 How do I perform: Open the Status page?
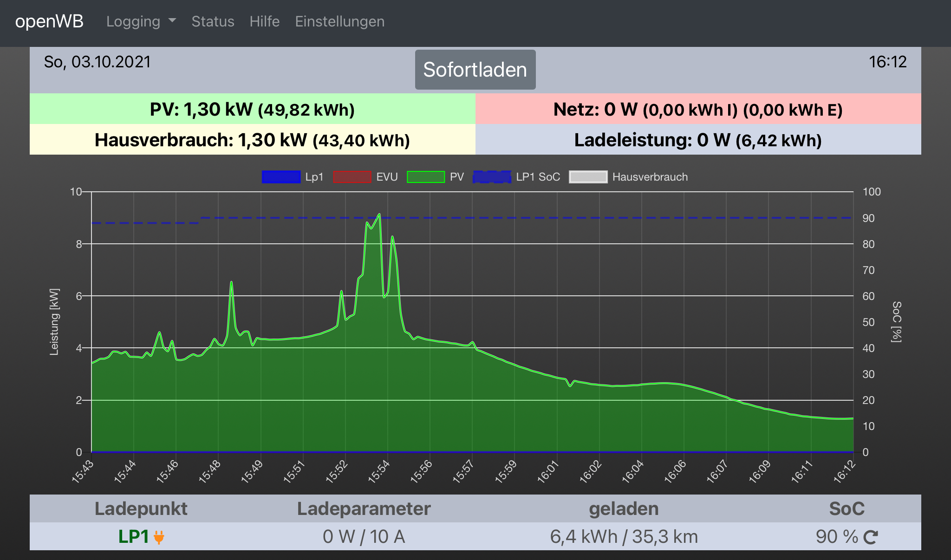pos(213,21)
